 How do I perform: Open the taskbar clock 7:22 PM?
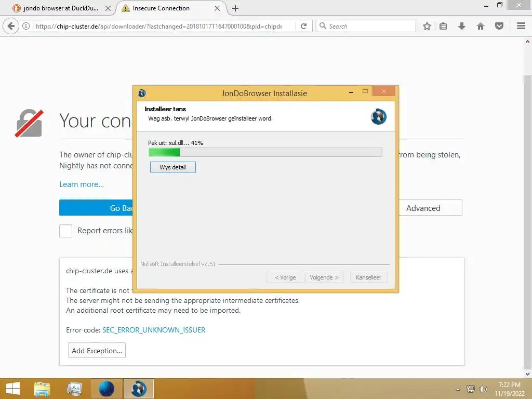click(509, 389)
